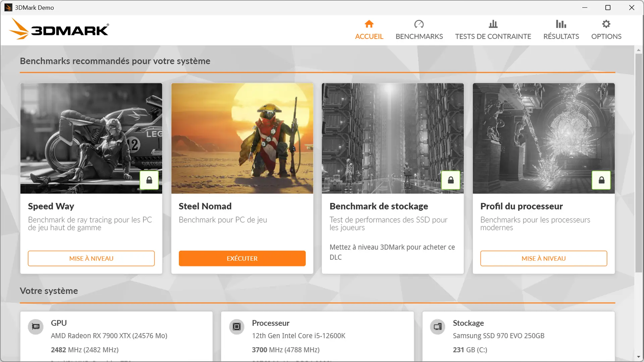644x362 pixels.
Task: Click the Options gear icon
Action: pos(606,24)
